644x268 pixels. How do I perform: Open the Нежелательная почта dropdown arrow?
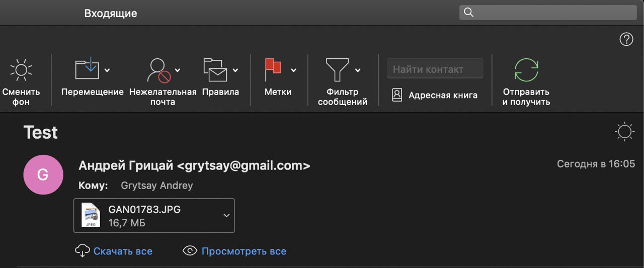[178, 70]
